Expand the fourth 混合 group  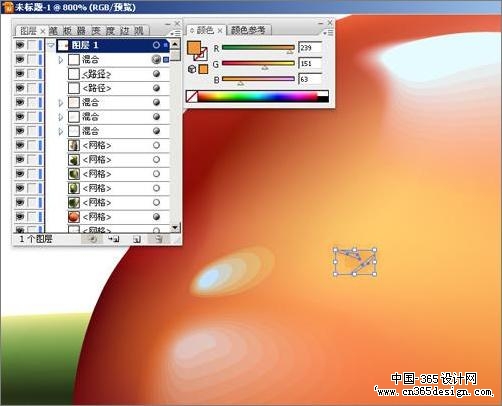(x=61, y=131)
